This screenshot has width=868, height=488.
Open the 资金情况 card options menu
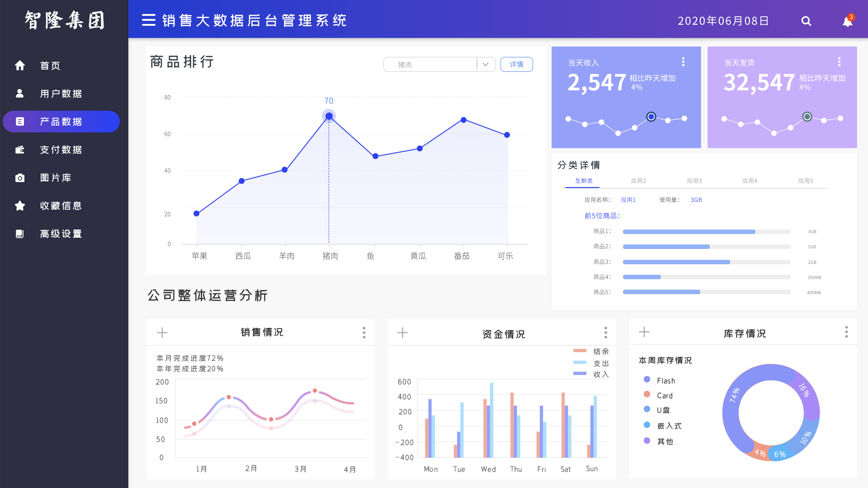tap(605, 333)
